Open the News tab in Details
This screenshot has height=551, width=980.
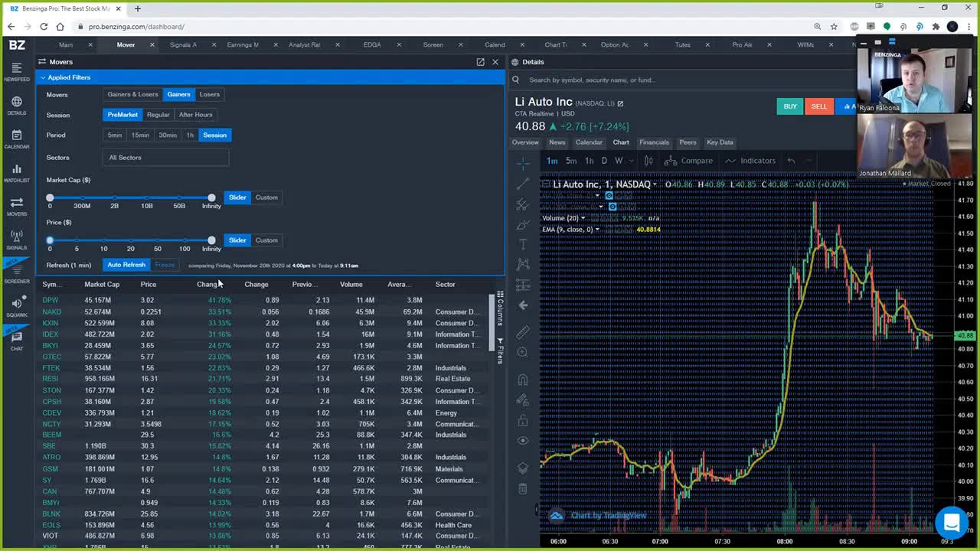coord(557,142)
